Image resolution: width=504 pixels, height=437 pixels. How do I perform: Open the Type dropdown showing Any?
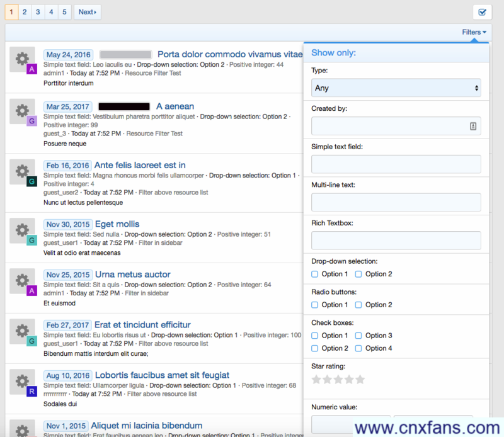396,88
